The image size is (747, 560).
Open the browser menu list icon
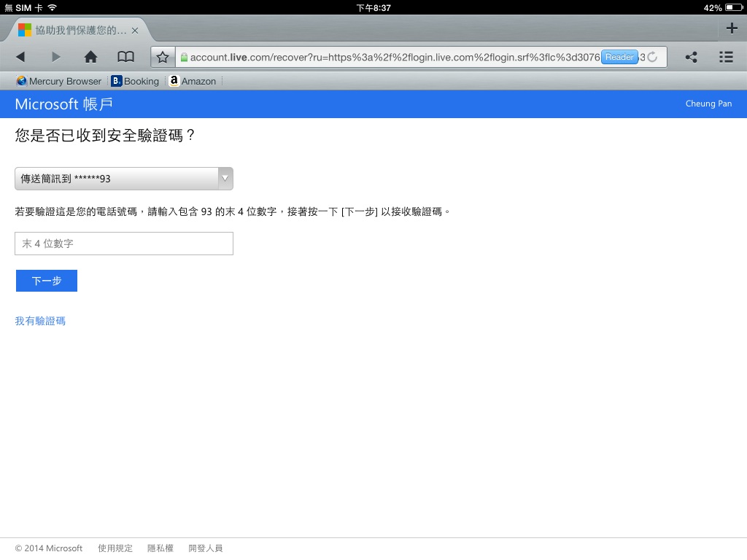(x=726, y=57)
